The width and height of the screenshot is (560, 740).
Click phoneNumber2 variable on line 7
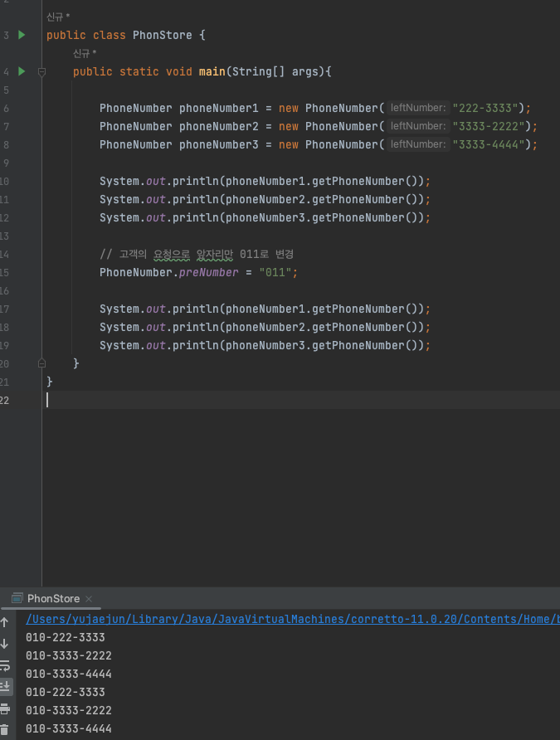[x=219, y=126]
